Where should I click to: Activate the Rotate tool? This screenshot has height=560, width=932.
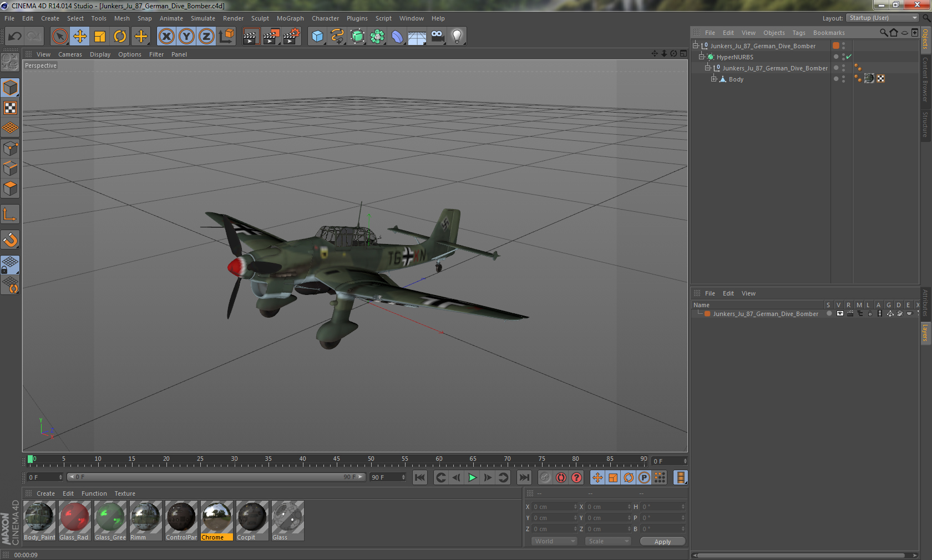pyautogui.click(x=120, y=37)
